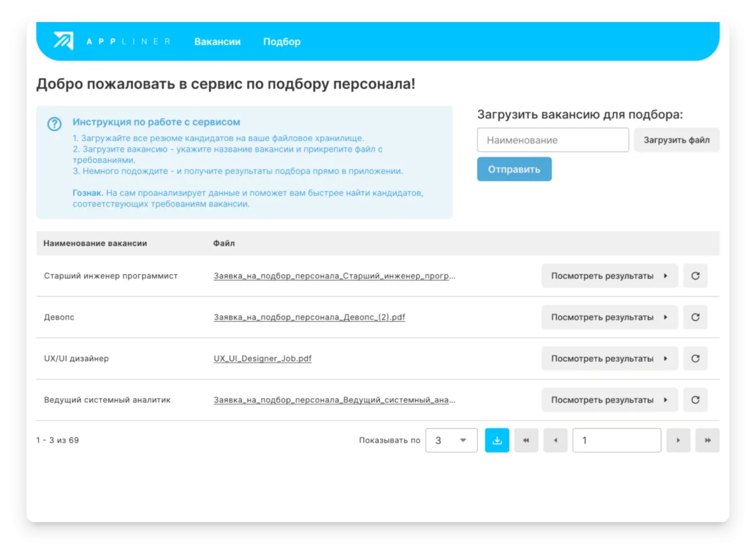The width and height of the screenshot is (756, 554).
Task: Click the blue download icon button
Action: tap(496, 441)
